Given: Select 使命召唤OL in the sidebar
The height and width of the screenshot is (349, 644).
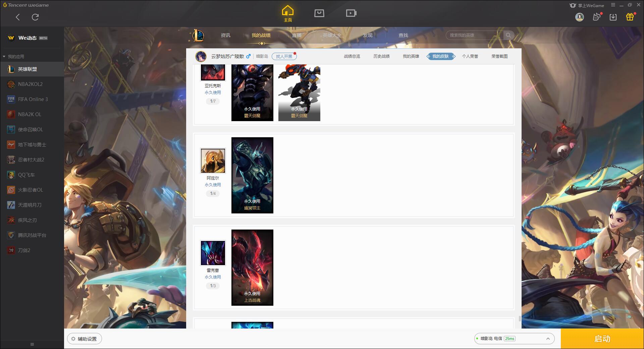Looking at the screenshot, I should coord(32,130).
